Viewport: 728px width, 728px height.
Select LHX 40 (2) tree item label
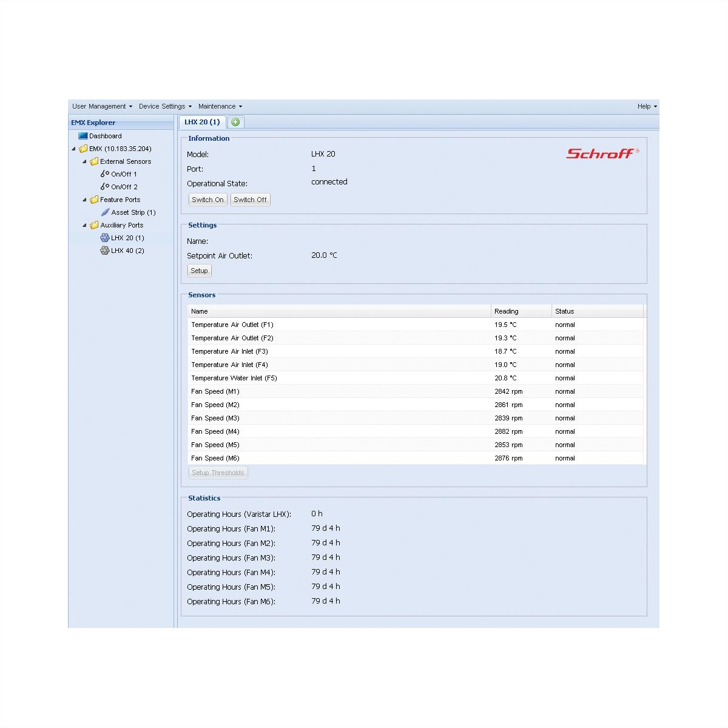coord(127,251)
